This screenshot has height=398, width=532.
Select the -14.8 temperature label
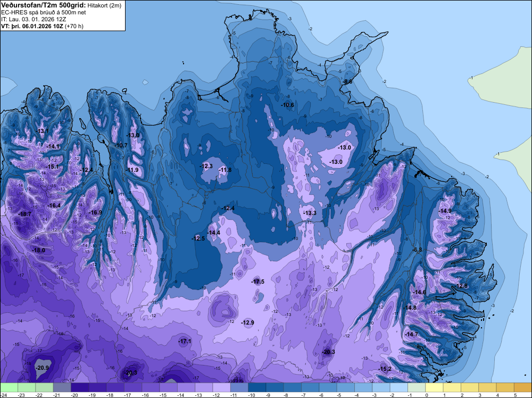tap(410, 308)
